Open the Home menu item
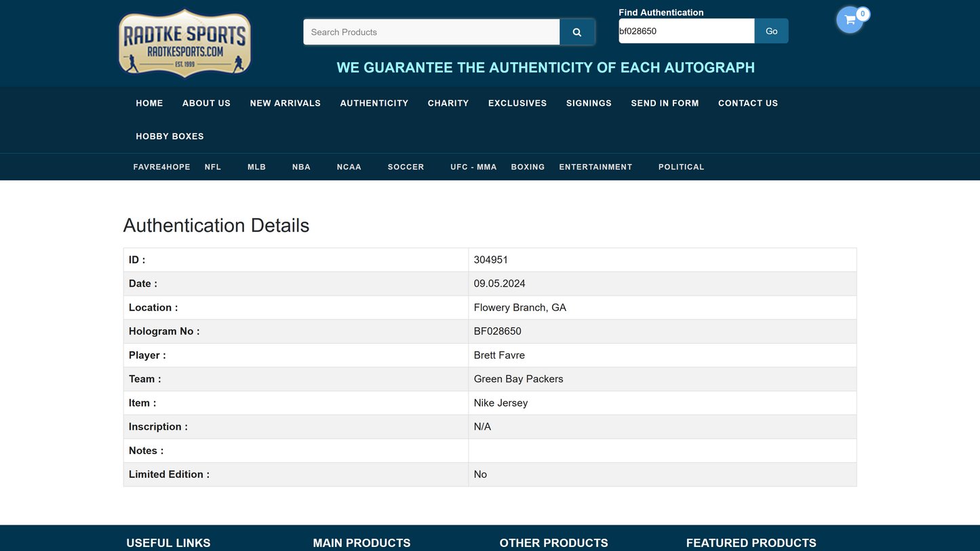Viewport: 980px width, 551px height. click(149, 103)
